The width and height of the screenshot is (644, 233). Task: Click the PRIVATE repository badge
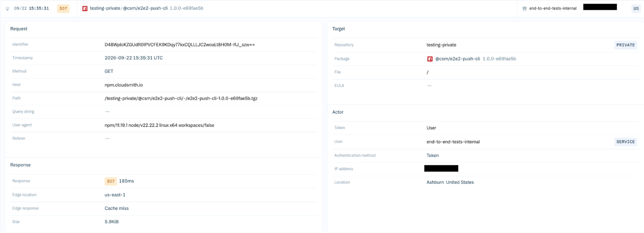click(x=626, y=45)
